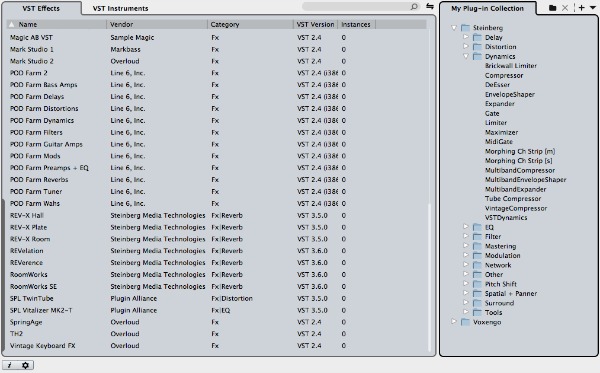The width and height of the screenshot is (600, 373).
Task: Expand the Surround folder triangle
Action: point(466,303)
